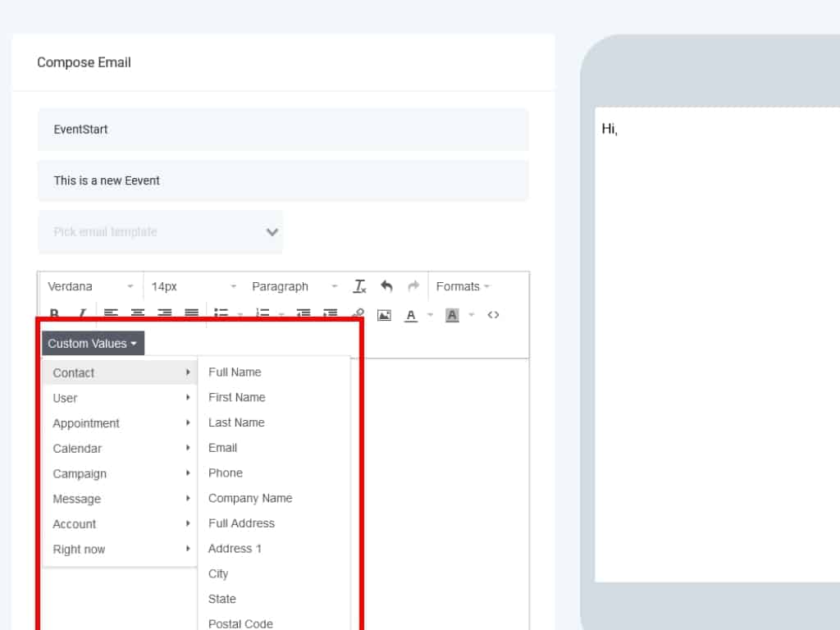Click the clear formatting icon

[x=359, y=286]
